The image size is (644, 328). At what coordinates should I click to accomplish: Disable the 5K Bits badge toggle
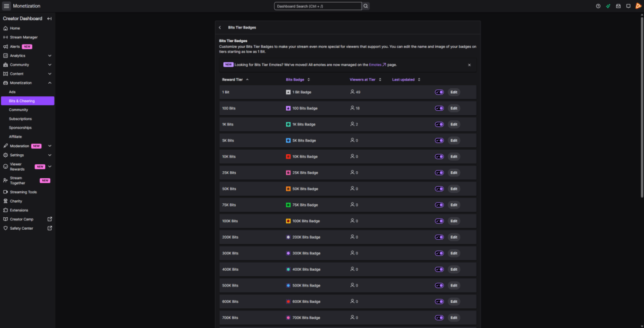tap(440, 140)
